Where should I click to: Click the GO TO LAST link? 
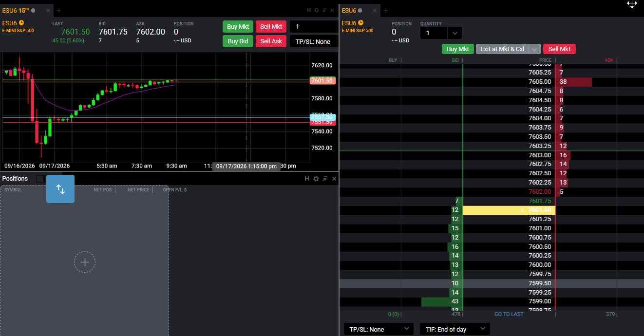[509, 314]
